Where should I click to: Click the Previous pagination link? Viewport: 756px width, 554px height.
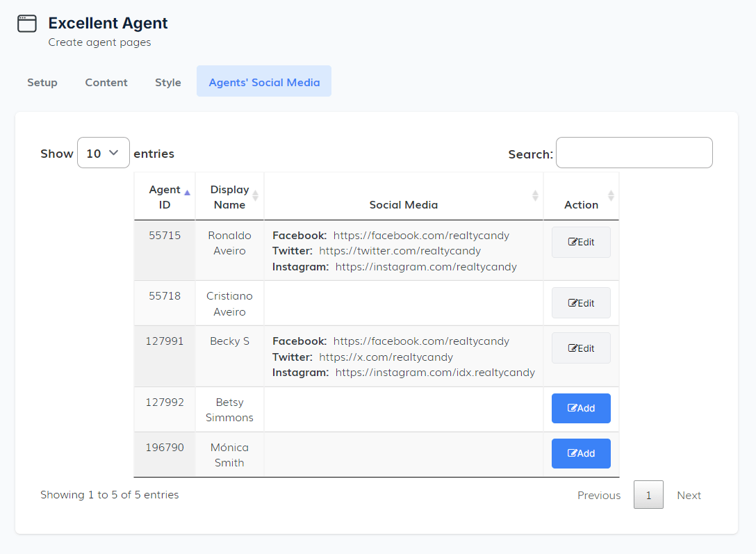[599, 496]
